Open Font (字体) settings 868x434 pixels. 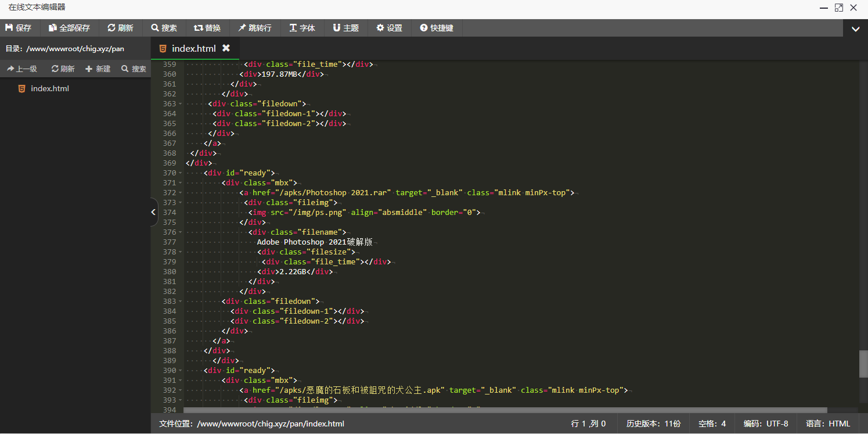(302, 28)
